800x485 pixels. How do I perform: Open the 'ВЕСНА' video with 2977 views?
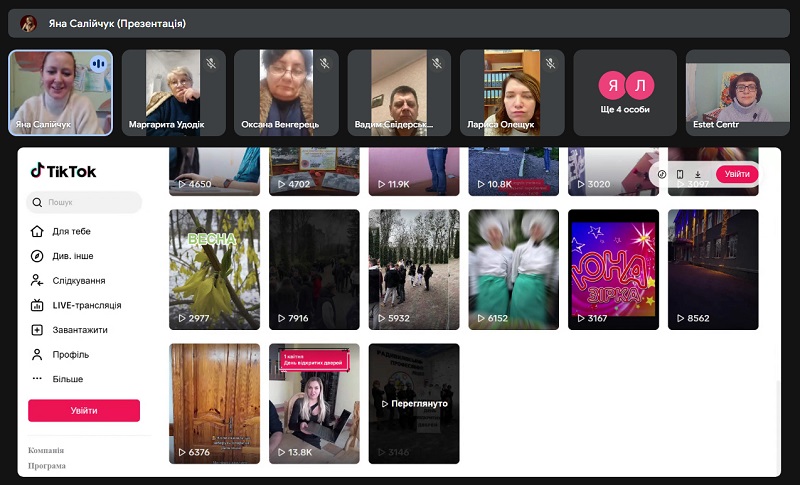pyautogui.click(x=214, y=269)
